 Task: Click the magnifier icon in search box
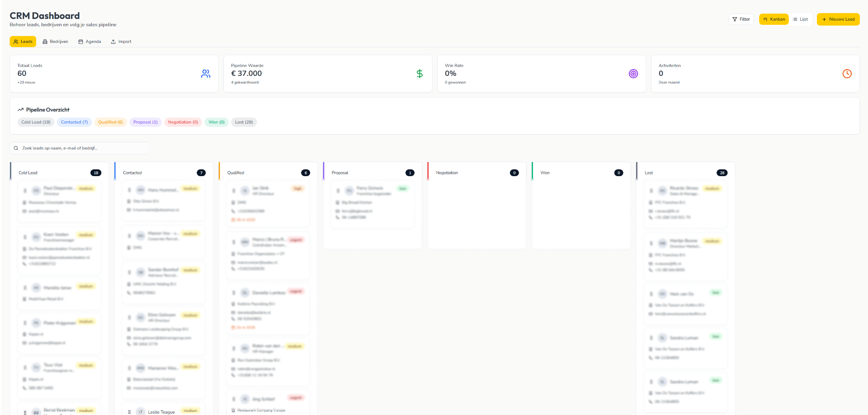[x=16, y=148]
